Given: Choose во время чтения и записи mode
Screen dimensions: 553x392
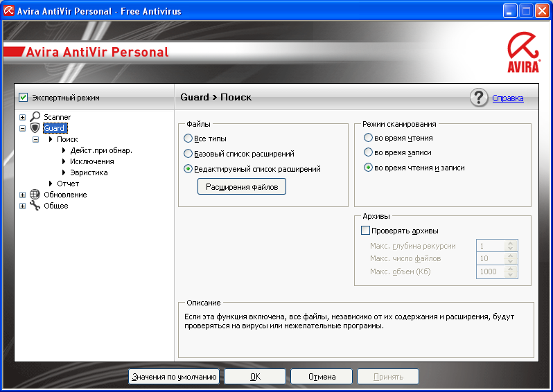Looking at the screenshot, I should 368,168.
